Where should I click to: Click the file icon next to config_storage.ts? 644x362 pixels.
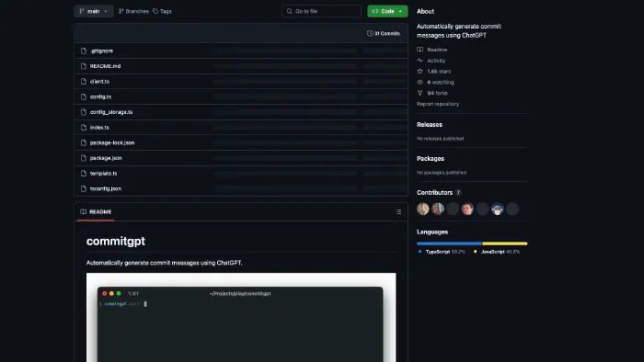84,112
